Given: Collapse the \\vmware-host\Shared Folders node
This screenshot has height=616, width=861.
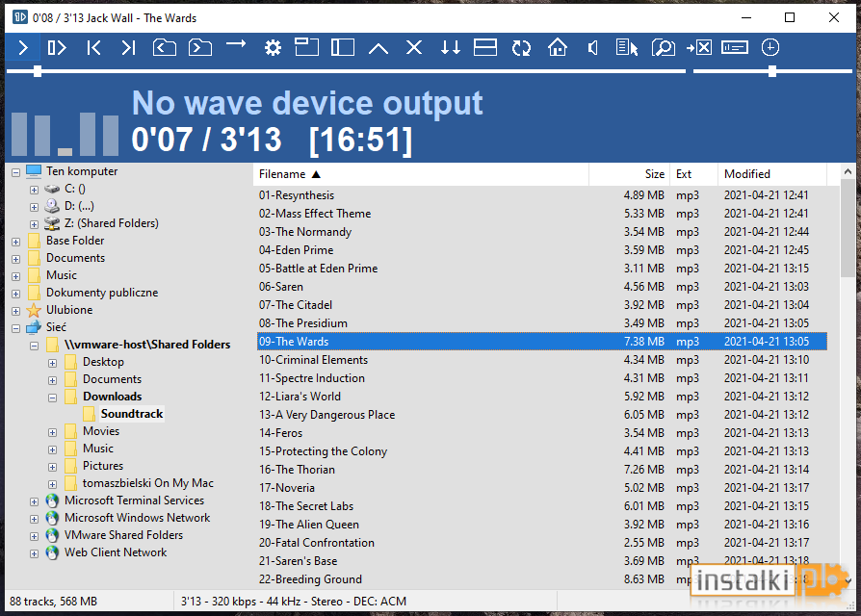Looking at the screenshot, I should pyautogui.click(x=34, y=346).
